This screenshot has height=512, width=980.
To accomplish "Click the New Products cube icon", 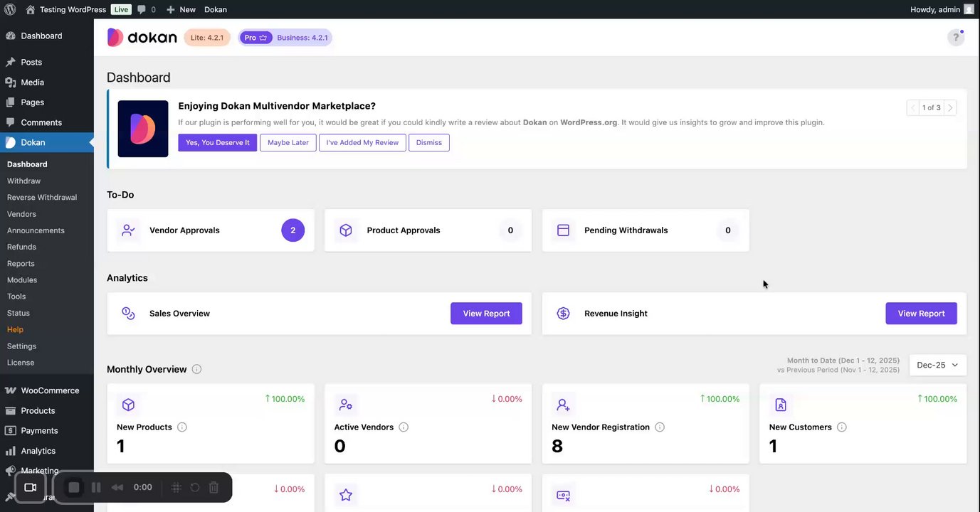I will click(x=128, y=405).
